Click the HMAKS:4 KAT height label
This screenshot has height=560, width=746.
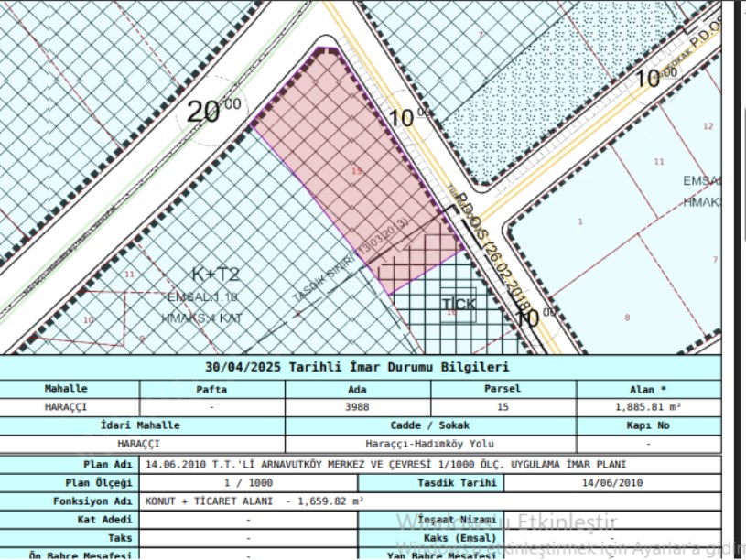pos(200,318)
